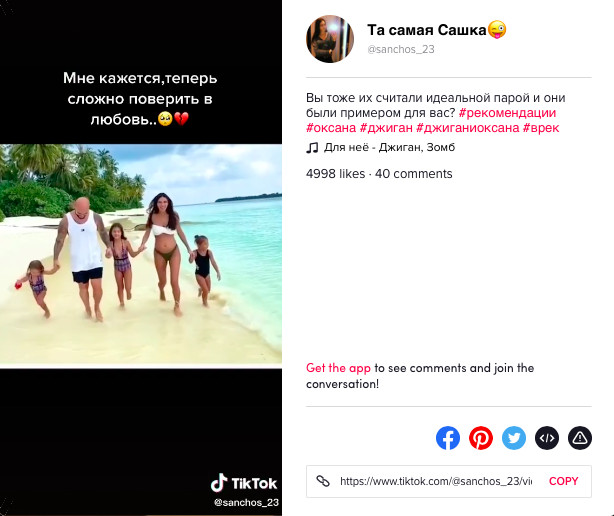The image size is (614, 516).
Task: Click the Get the app link
Action: coord(338,368)
